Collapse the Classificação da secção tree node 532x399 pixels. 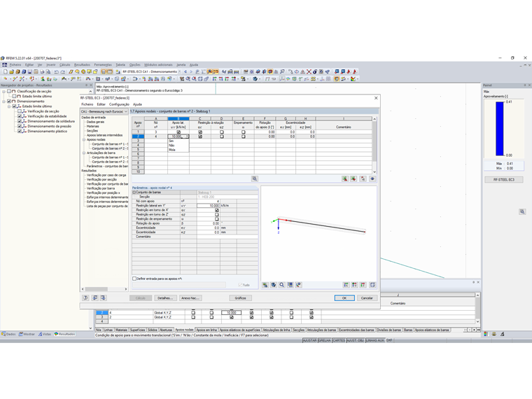[x=4, y=91]
